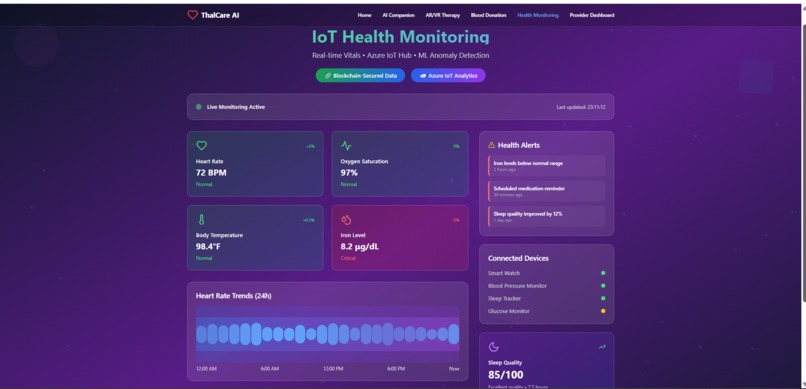Click the Blockchain-Secured Data button
Image resolution: width=806 pixels, height=389 pixels.
click(x=360, y=76)
